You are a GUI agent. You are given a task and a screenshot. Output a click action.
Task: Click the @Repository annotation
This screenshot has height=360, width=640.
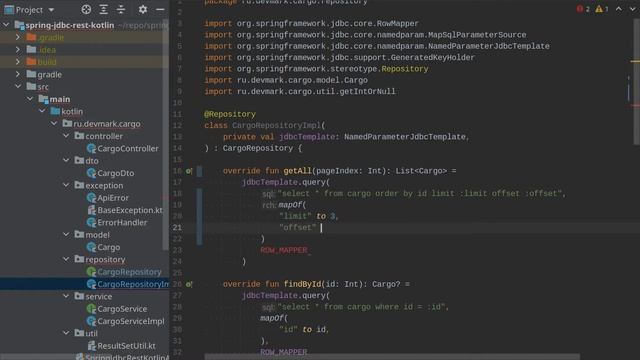pos(230,114)
